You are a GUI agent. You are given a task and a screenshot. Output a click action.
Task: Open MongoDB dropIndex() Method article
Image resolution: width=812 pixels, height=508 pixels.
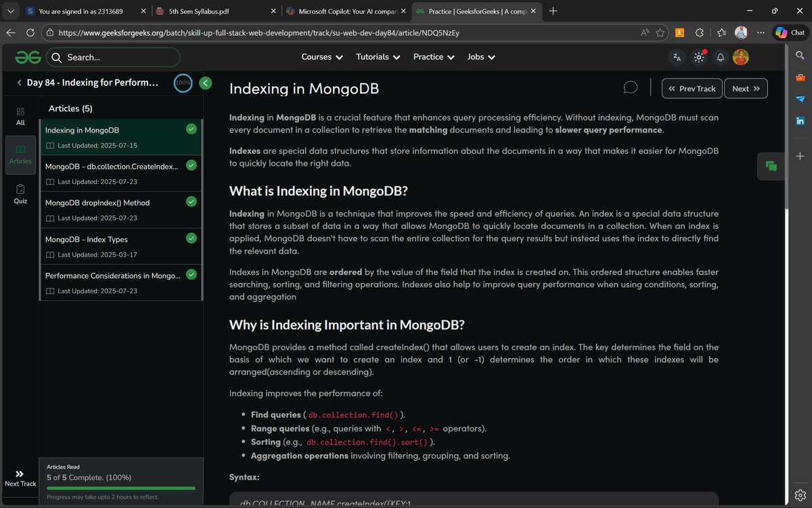coord(120,210)
